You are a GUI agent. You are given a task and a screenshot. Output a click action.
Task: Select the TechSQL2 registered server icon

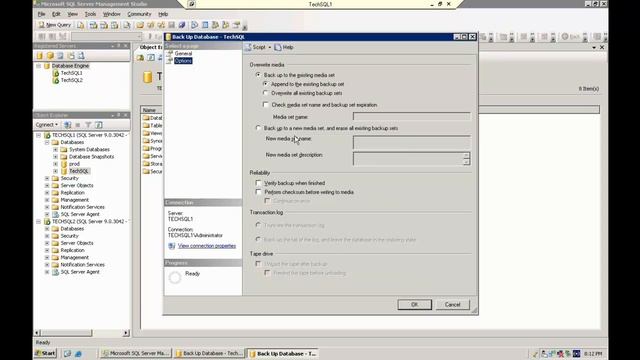point(56,80)
